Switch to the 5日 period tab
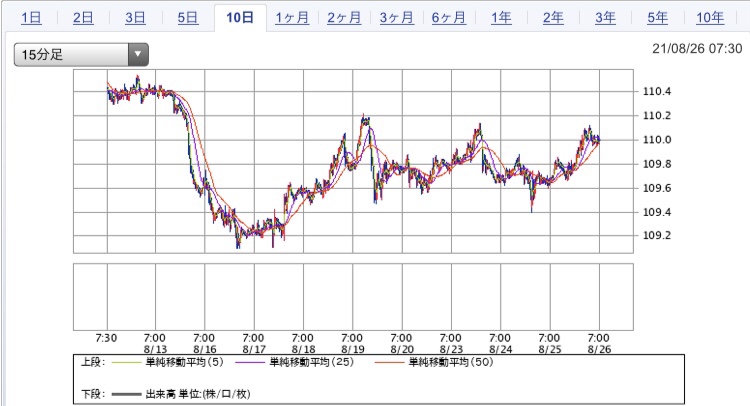The height and width of the screenshot is (406, 750). (188, 18)
